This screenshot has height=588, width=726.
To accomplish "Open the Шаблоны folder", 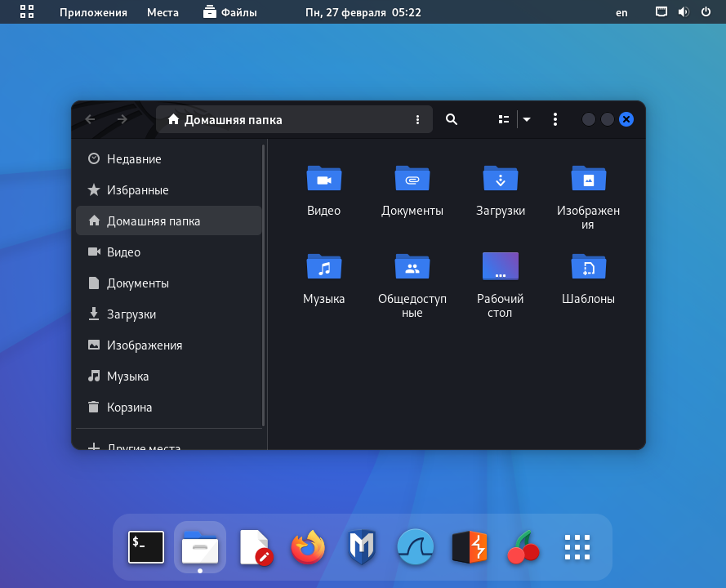I will pos(589,267).
